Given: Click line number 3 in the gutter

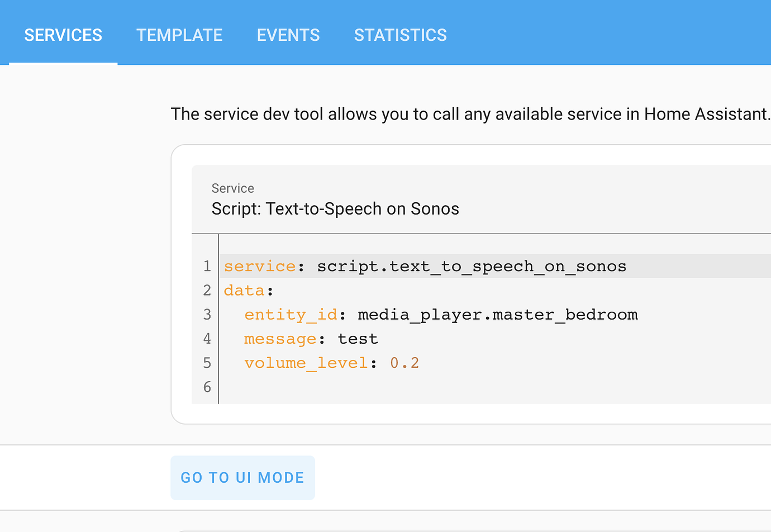Looking at the screenshot, I should click(207, 314).
